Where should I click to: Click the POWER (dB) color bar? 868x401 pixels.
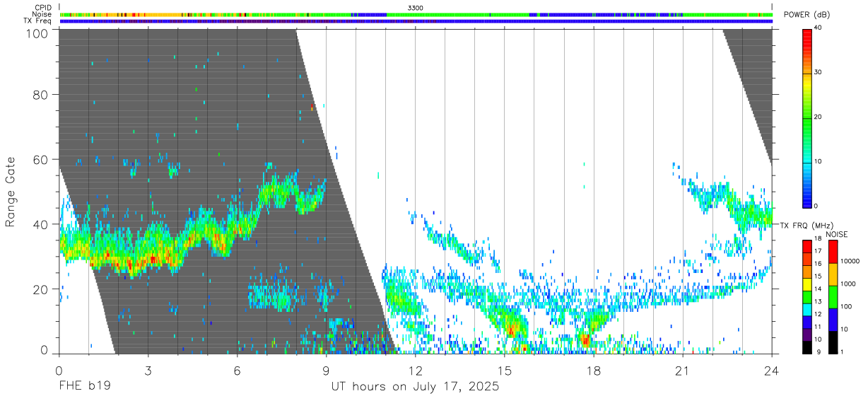(x=807, y=117)
